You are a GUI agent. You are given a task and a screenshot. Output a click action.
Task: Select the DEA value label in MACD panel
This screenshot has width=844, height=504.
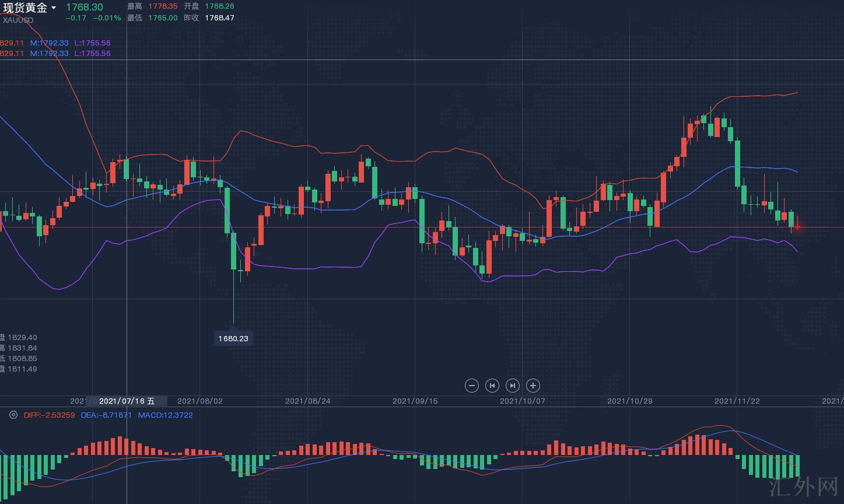tap(106, 415)
